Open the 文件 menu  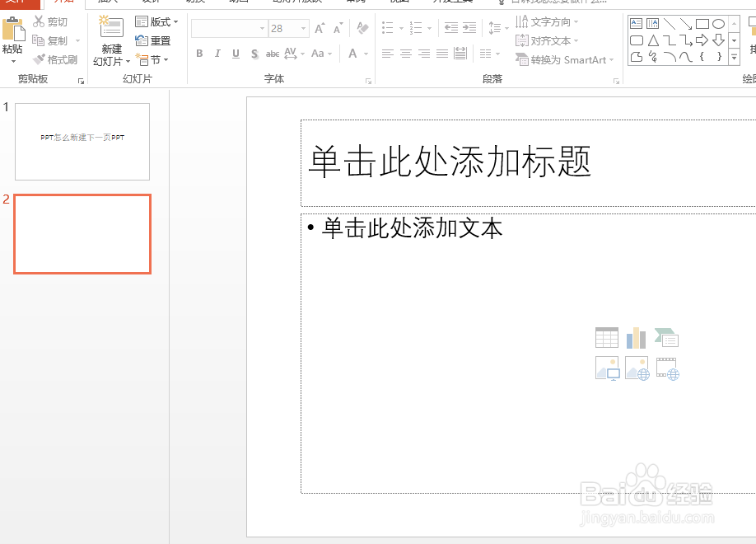click(16, 4)
